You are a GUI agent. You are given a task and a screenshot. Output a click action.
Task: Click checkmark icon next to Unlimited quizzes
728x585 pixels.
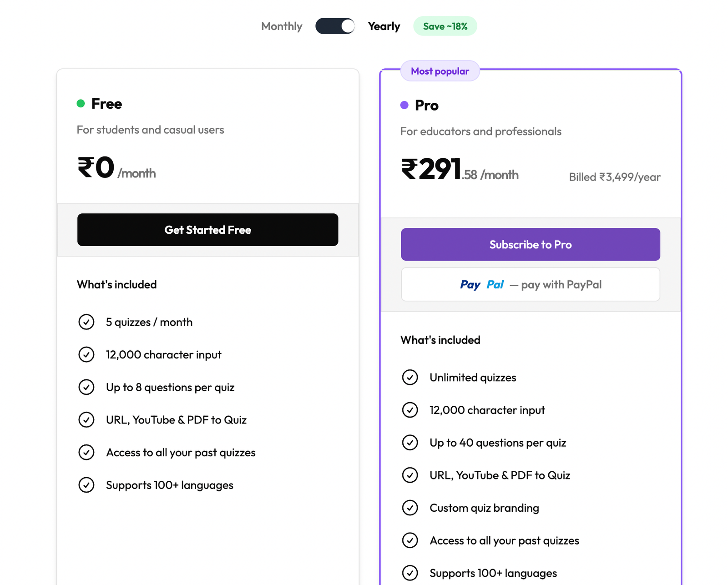[x=410, y=378]
